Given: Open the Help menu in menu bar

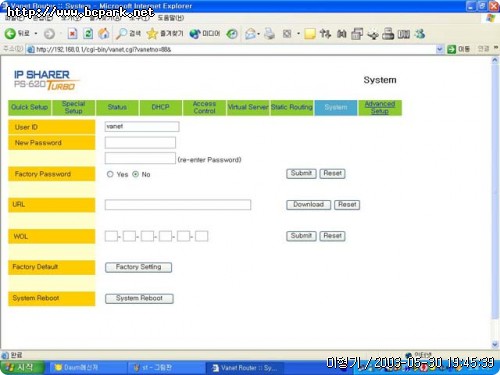Looking at the screenshot, I should coord(170,18).
